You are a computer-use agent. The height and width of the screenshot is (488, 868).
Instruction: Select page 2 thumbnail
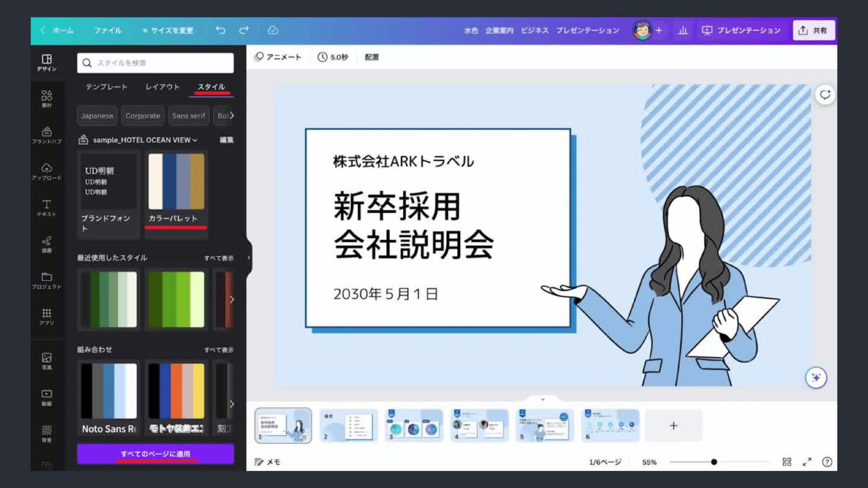(x=349, y=425)
